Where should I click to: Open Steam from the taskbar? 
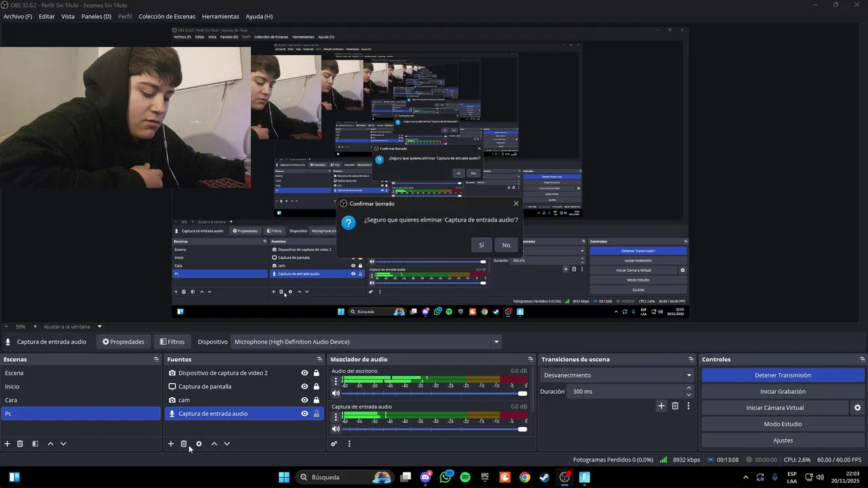click(x=545, y=477)
